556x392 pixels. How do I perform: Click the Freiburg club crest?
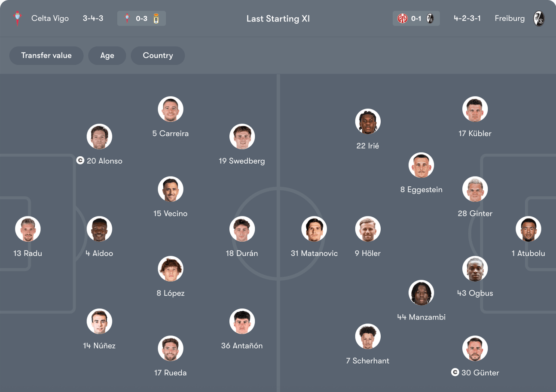[539, 18]
